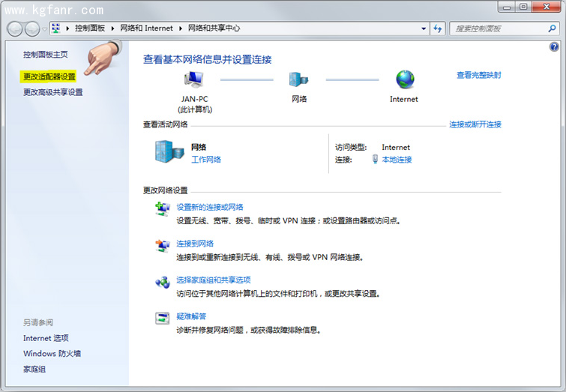
Task: Click the JAN-PC computer icon
Action: [x=195, y=79]
